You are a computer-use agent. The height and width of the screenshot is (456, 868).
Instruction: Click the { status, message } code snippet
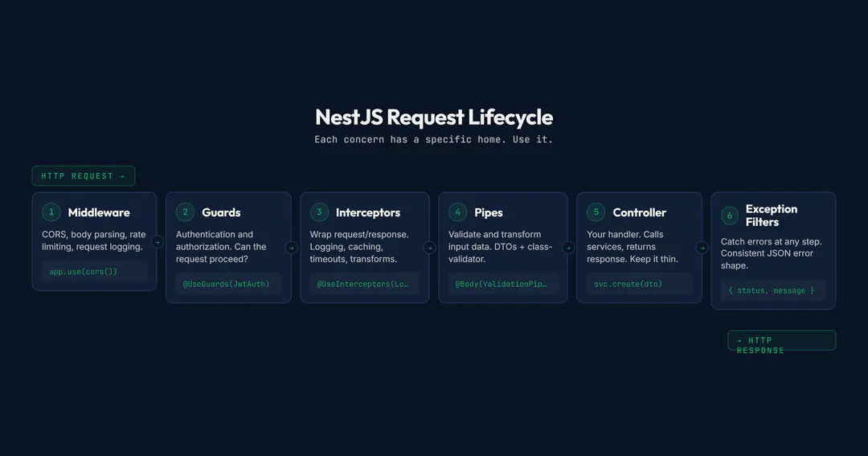(773, 290)
